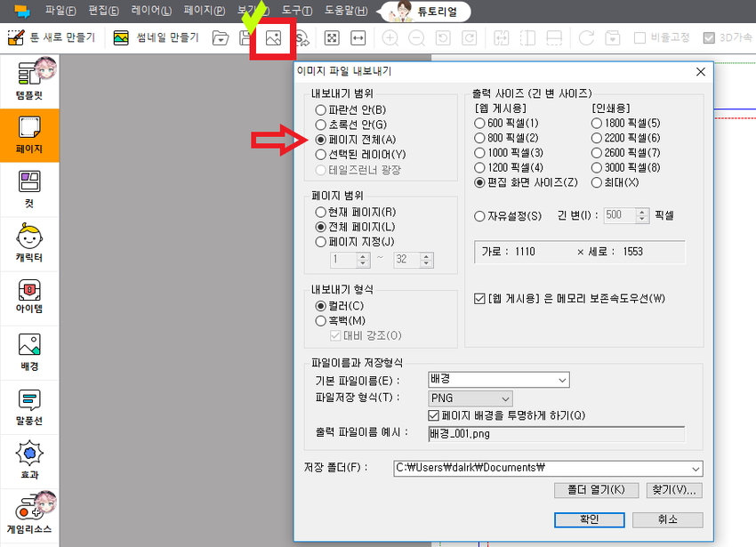The width and height of the screenshot is (756, 547).
Task: Click the 폴더 열기(K) button
Action: pyautogui.click(x=597, y=490)
